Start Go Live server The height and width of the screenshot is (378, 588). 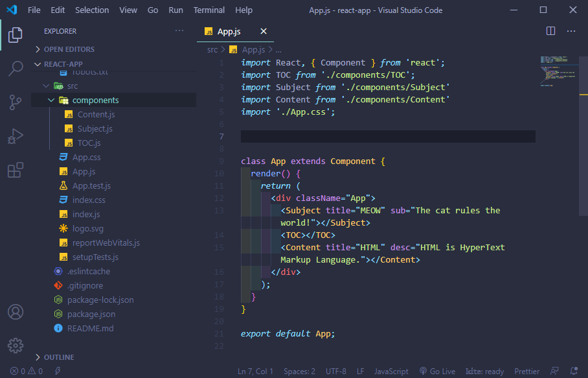coord(437,372)
